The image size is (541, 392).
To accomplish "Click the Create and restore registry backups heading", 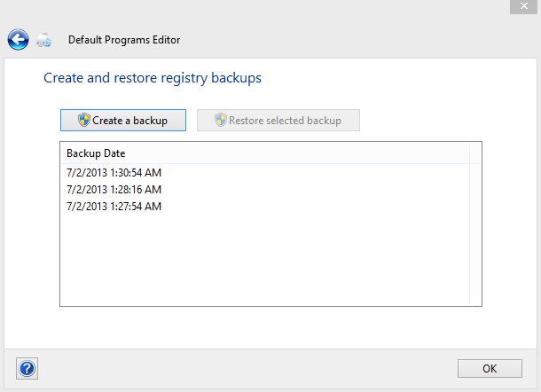I will click(153, 78).
